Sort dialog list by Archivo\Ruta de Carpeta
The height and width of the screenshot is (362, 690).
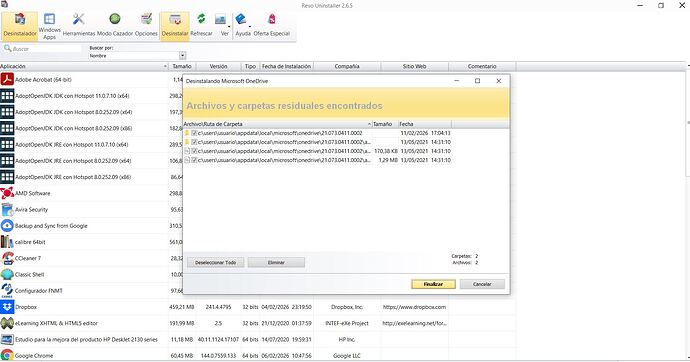tap(277, 124)
